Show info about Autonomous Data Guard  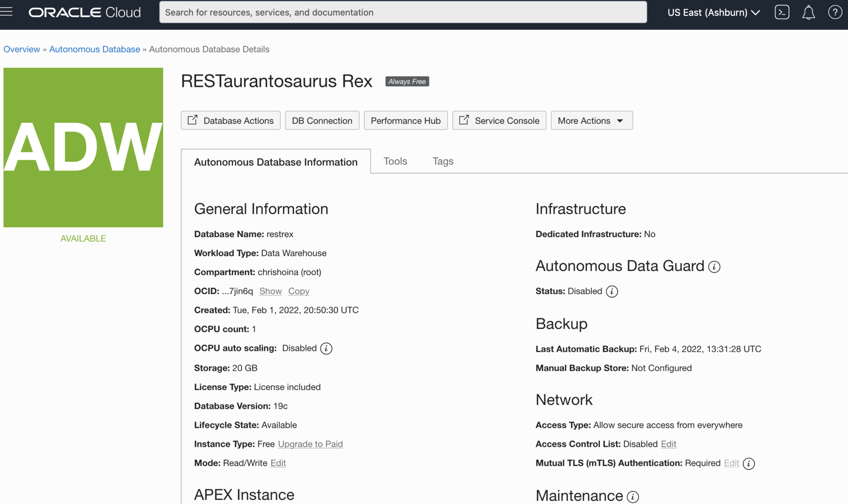714,266
